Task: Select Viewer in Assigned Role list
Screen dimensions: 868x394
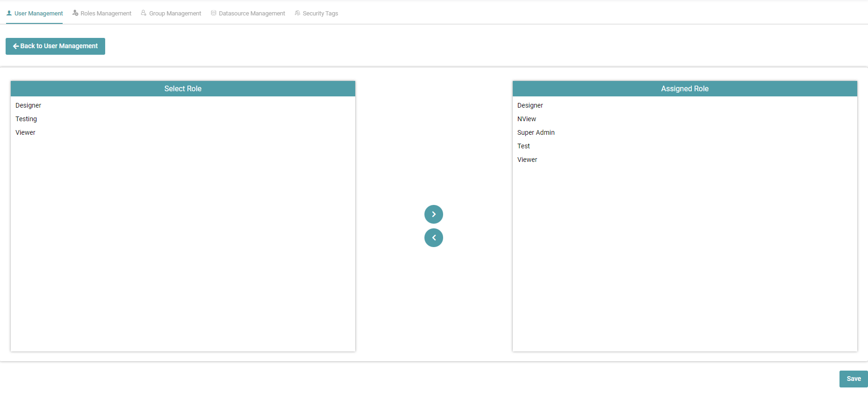Action: pyautogui.click(x=527, y=160)
